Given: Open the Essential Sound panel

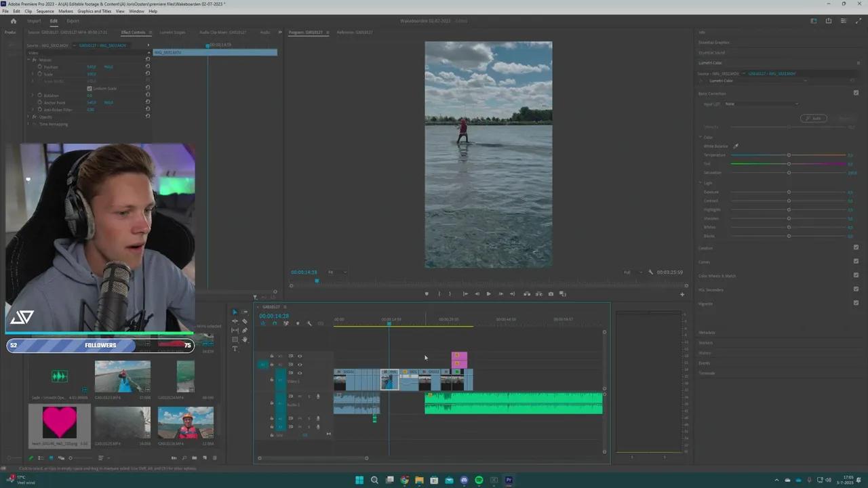Looking at the screenshot, I should [711, 52].
